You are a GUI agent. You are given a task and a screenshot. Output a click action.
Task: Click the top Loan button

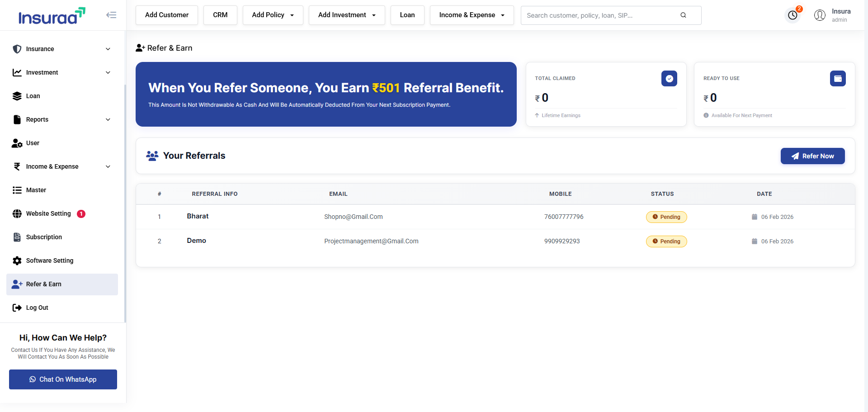(x=407, y=15)
